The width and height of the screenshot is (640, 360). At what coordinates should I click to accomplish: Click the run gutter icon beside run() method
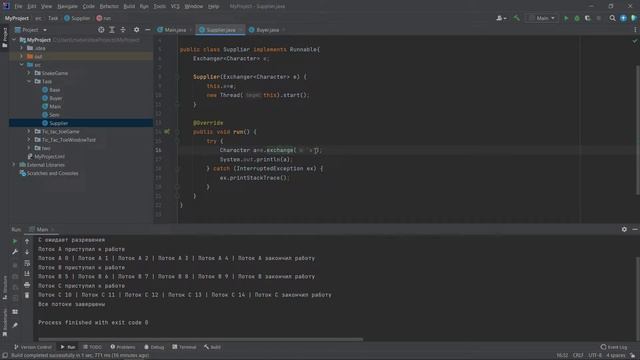(167, 132)
